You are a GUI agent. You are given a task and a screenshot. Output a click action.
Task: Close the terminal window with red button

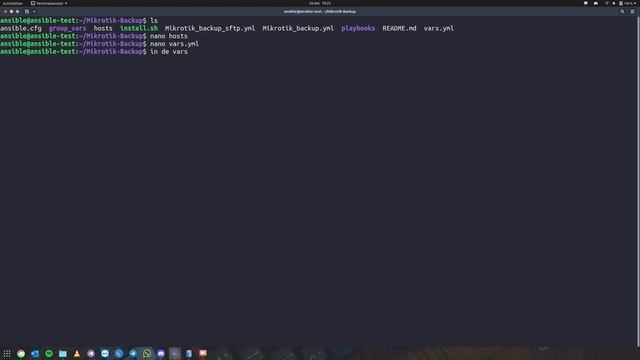(5, 11)
